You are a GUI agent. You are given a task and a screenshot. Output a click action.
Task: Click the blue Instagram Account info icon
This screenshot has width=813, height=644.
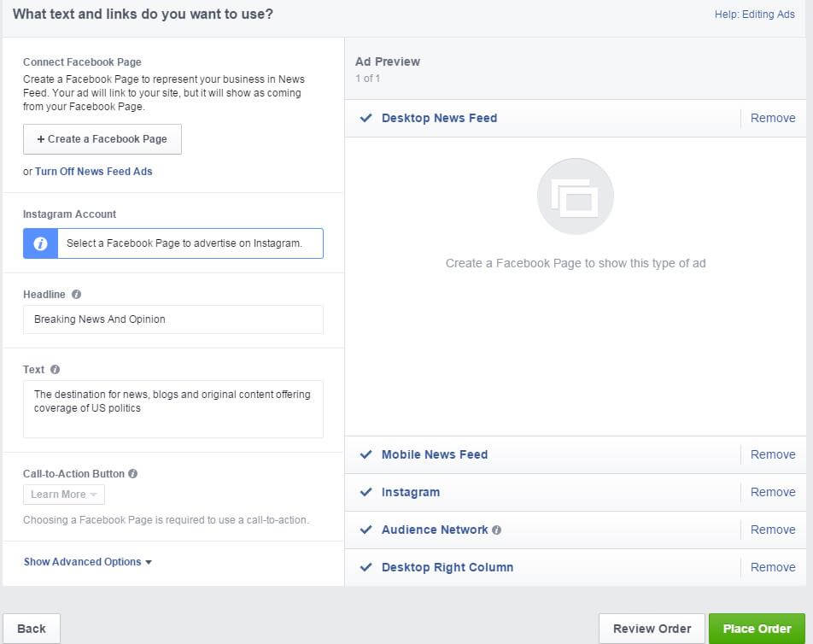pyautogui.click(x=40, y=243)
